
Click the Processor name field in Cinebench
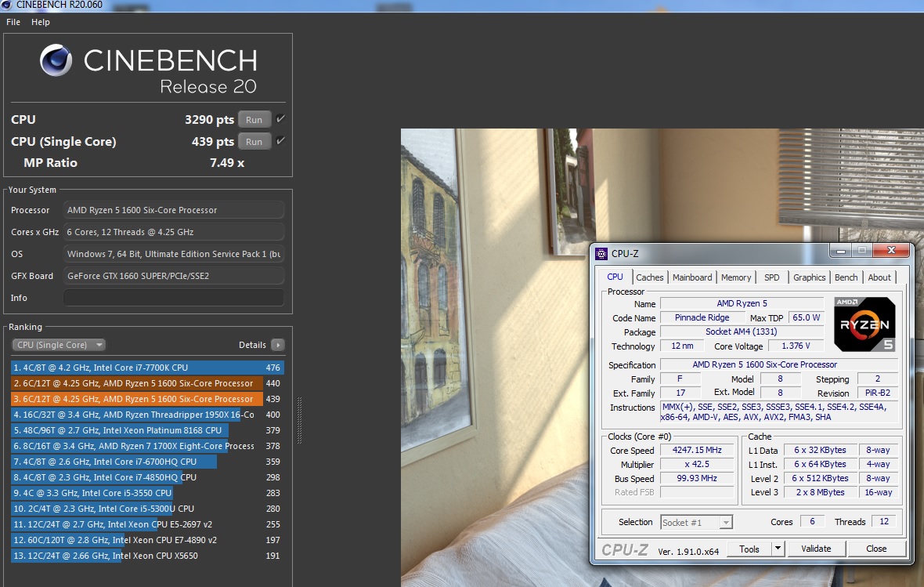[174, 210]
